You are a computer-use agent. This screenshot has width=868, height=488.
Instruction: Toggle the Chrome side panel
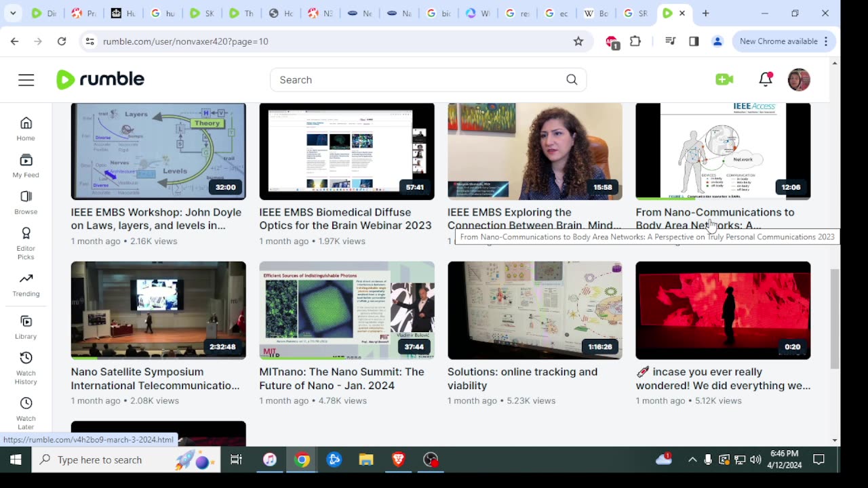tap(694, 41)
